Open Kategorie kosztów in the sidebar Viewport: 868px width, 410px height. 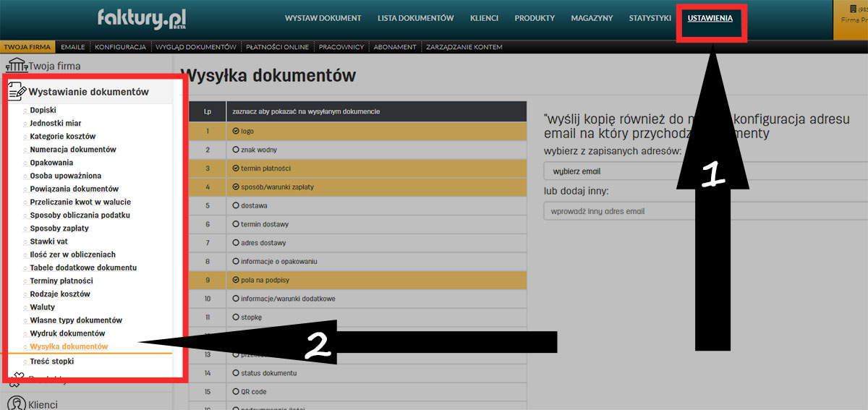(63, 136)
